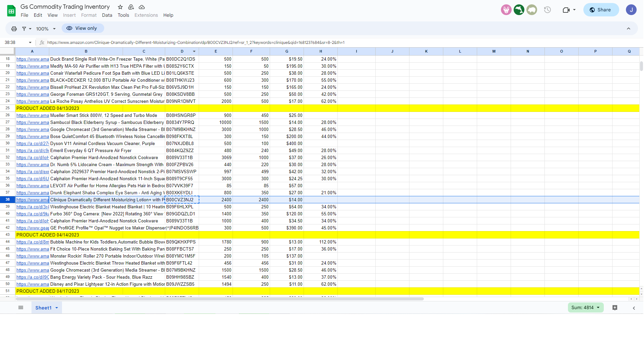Open the Data menu

point(107,15)
